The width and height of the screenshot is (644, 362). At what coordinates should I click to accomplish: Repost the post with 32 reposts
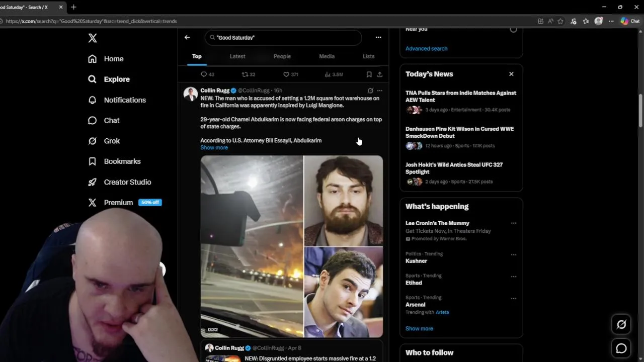[249, 74]
